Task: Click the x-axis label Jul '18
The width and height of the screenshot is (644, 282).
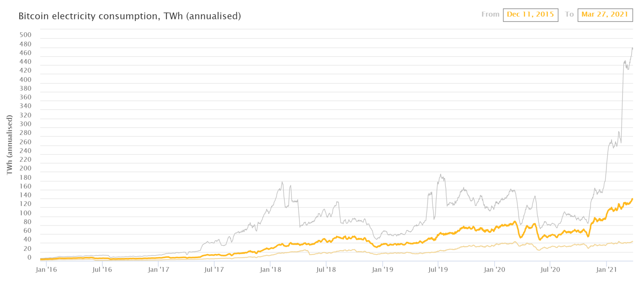Action: 326,269
